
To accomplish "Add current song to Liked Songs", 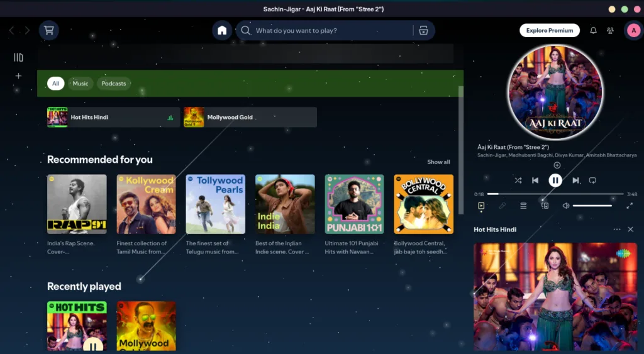I will [557, 165].
